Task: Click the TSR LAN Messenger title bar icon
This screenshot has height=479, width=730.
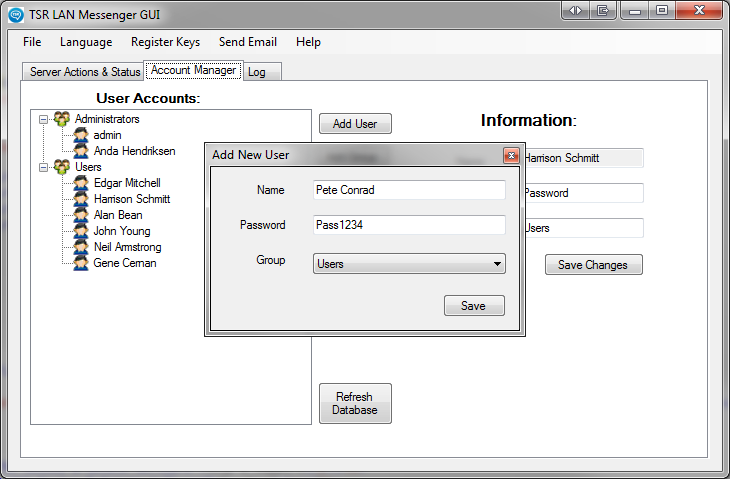Action: [x=16, y=14]
